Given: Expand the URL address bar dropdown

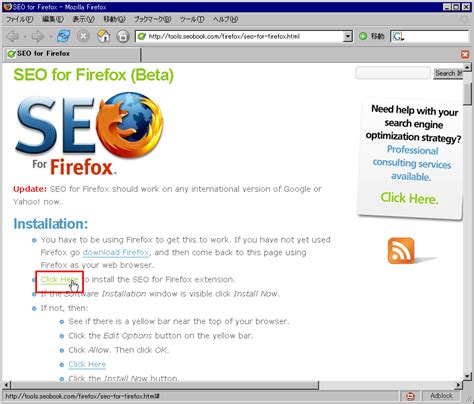Looking at the screenshot, I should point(347,36).
